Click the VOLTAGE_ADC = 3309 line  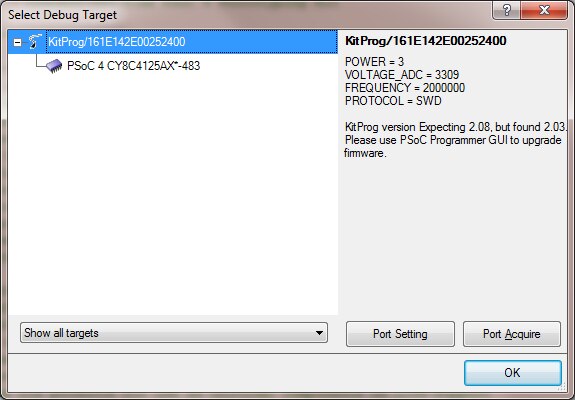pyautogui.click(x=402, y=75)
